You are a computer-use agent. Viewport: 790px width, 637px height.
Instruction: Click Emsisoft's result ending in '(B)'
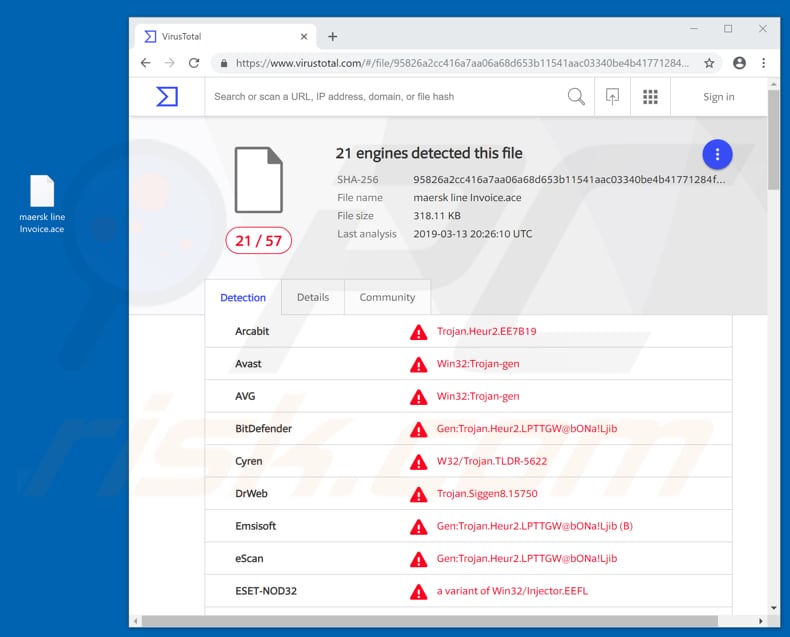point(534,526)
